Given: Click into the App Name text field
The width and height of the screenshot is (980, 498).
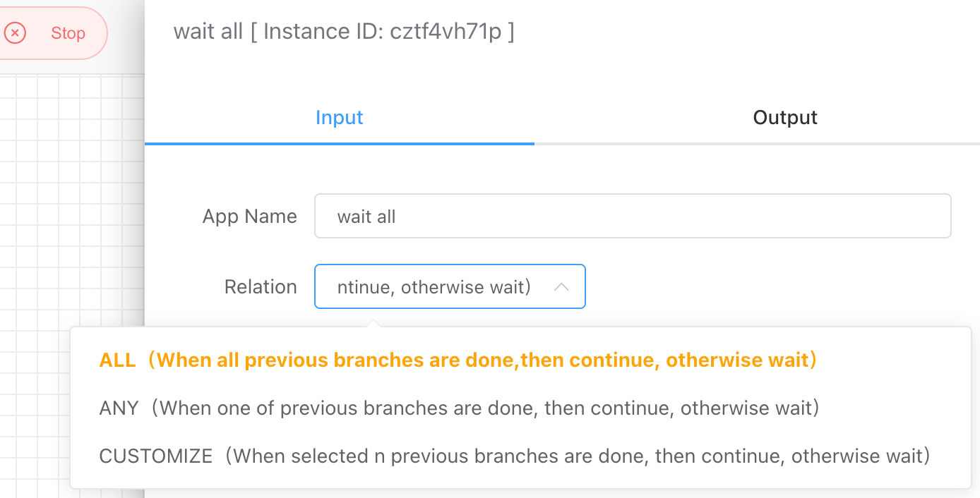Looking at the screenshot, I should [632, 216].
